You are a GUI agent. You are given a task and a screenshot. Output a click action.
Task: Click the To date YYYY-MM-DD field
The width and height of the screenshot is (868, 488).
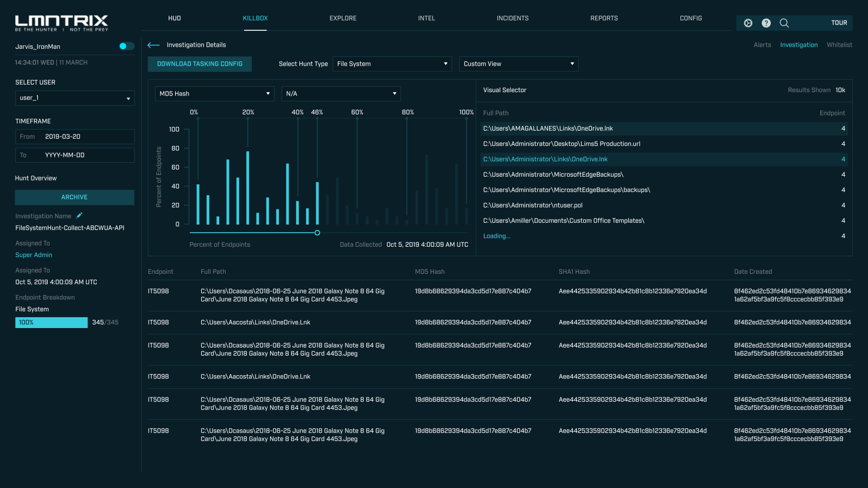coord(75,155)
